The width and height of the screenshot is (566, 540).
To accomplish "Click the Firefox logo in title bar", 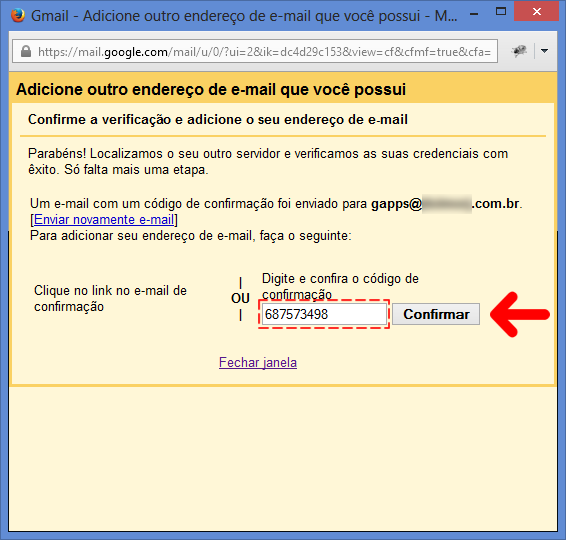I will [x=18, y=15].
